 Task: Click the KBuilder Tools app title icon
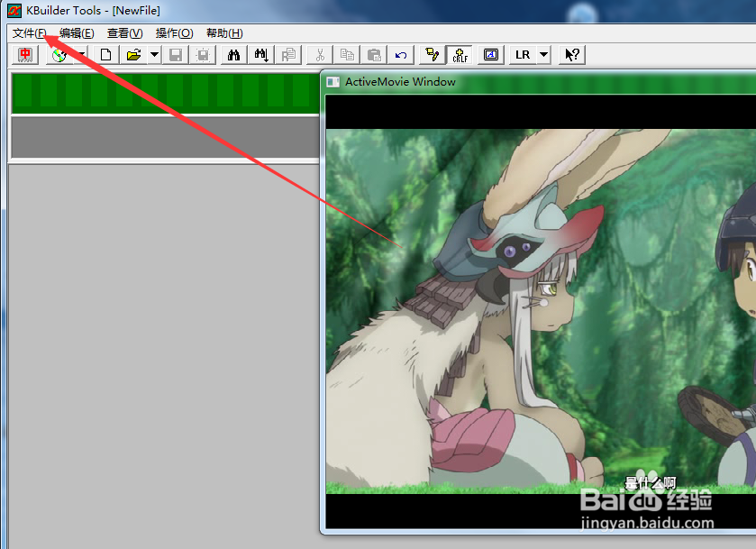click(x=14, y=11)
